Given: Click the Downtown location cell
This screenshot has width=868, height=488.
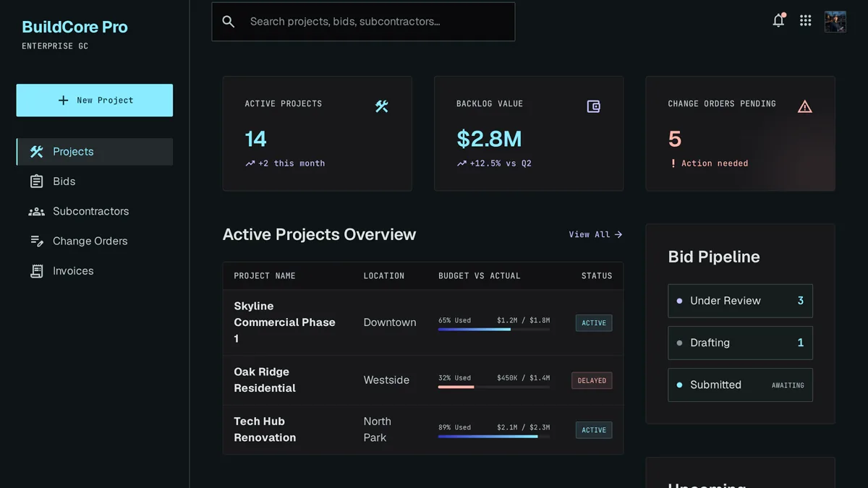Looking at the screenshot, I should point(390,322).
